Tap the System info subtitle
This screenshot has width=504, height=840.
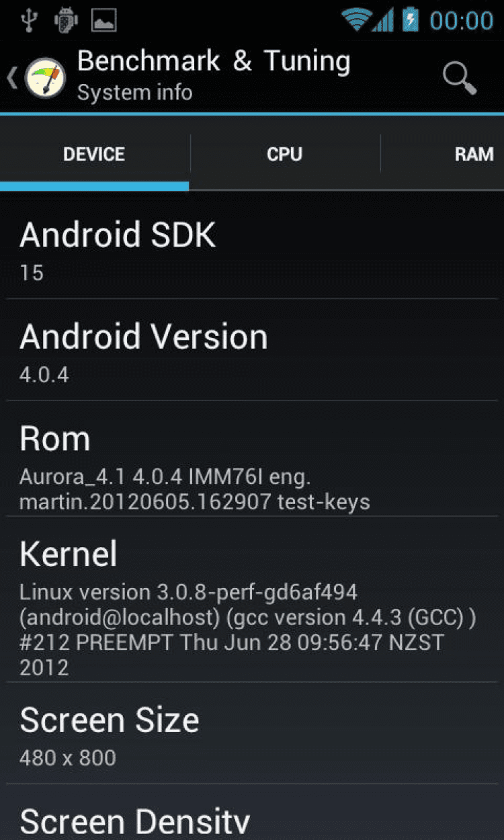click(134, 93)
